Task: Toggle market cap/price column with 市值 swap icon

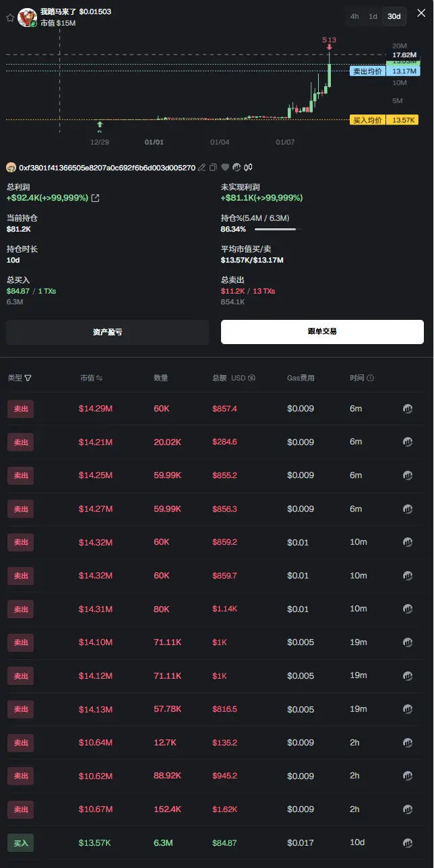Action: tap(100, 378)
